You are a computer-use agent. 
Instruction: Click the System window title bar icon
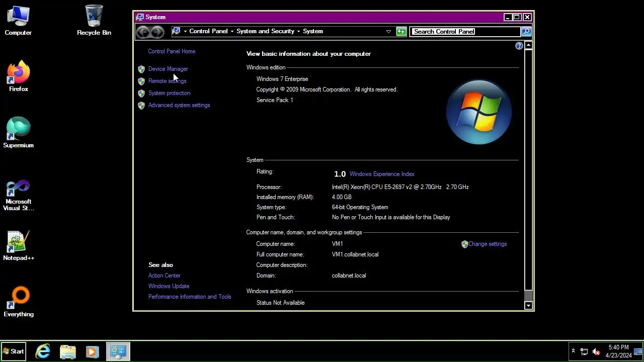tap(140, 17)
